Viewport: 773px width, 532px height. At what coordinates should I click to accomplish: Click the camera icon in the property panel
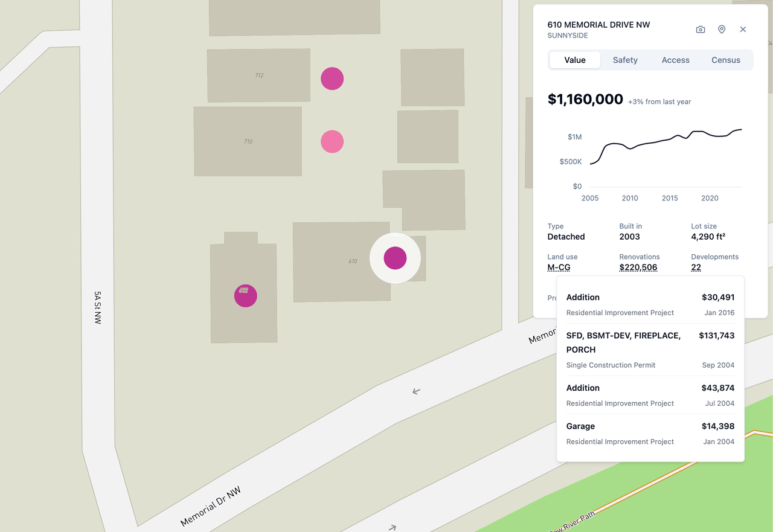(700, 29)
